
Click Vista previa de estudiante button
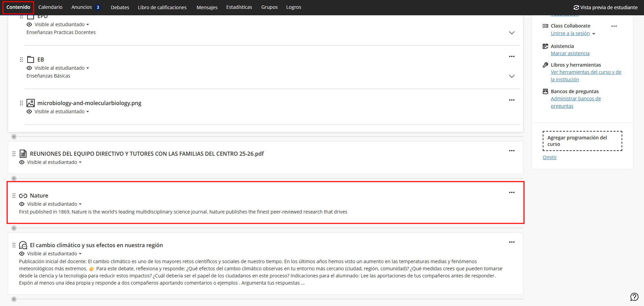coord(605,7)
